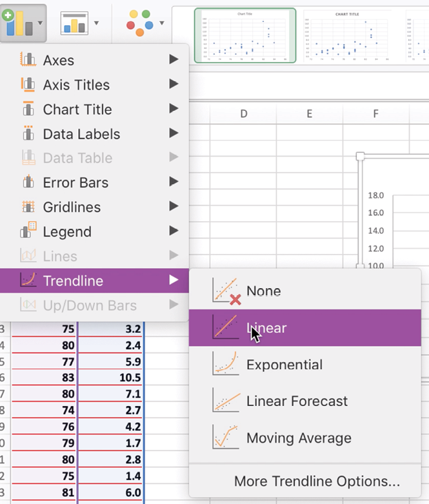The image size is (429, 504).
Task: Select the Exponential trendline icon
Action: coord(226,364)
